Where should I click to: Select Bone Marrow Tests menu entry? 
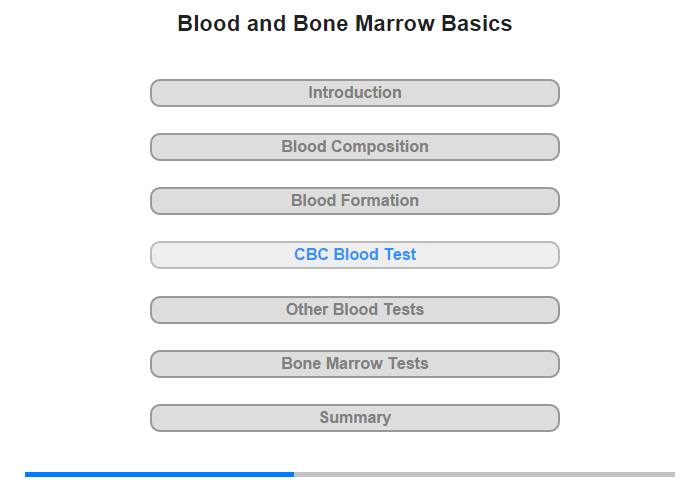(x=355, y=364)
